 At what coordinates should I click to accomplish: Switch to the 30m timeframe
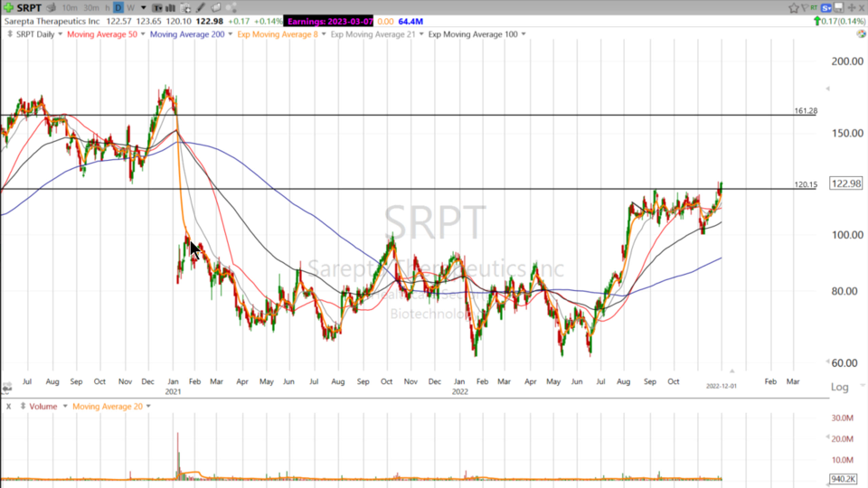pyautogui.click(x=91, y=8)
